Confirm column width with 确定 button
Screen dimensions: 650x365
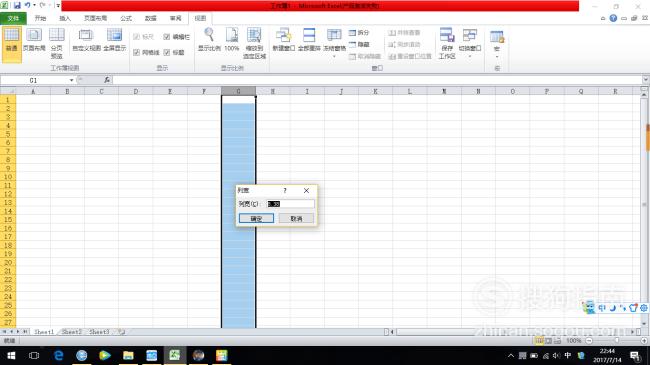coord(256,218)
